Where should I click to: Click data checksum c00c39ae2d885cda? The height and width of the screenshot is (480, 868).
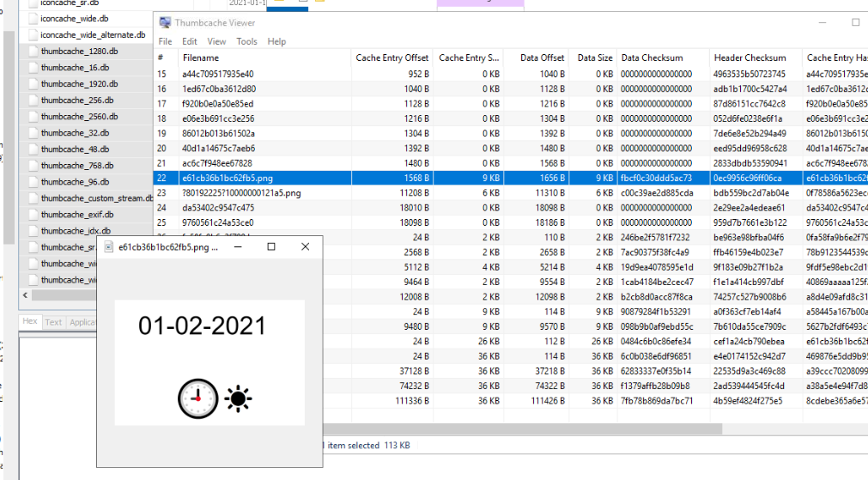click(x=657, y=192)
